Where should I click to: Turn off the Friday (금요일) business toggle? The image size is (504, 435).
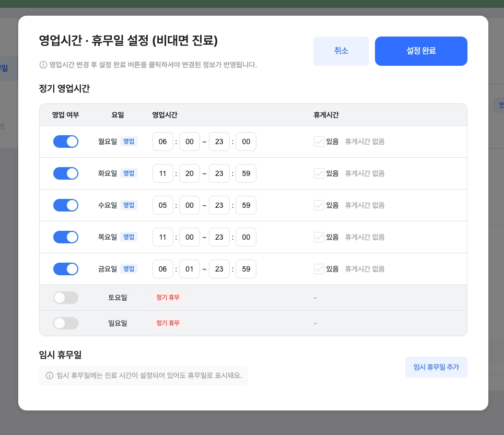tap(66, 269)
